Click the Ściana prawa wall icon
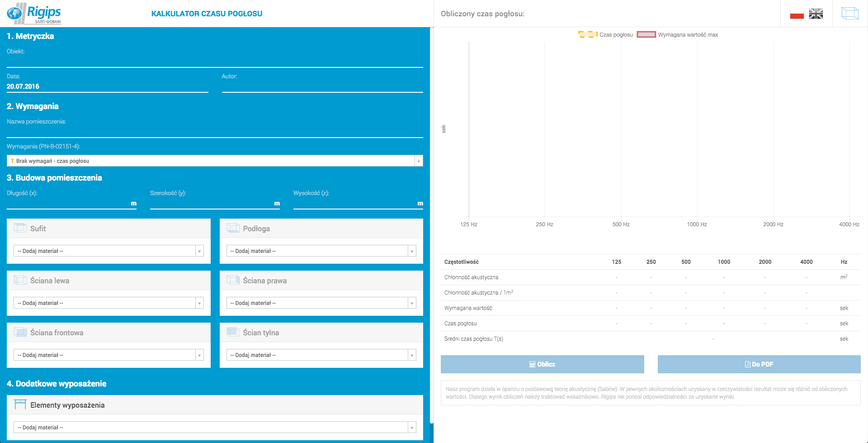The image size is (868, 443). click(233, 280)
